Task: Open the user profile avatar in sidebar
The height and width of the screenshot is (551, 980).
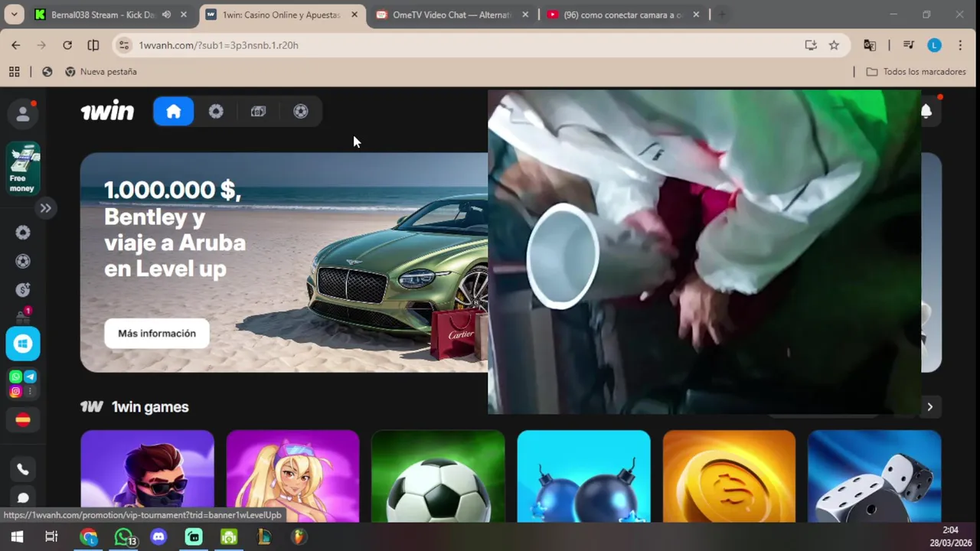Action: click(x=23, y=114)
